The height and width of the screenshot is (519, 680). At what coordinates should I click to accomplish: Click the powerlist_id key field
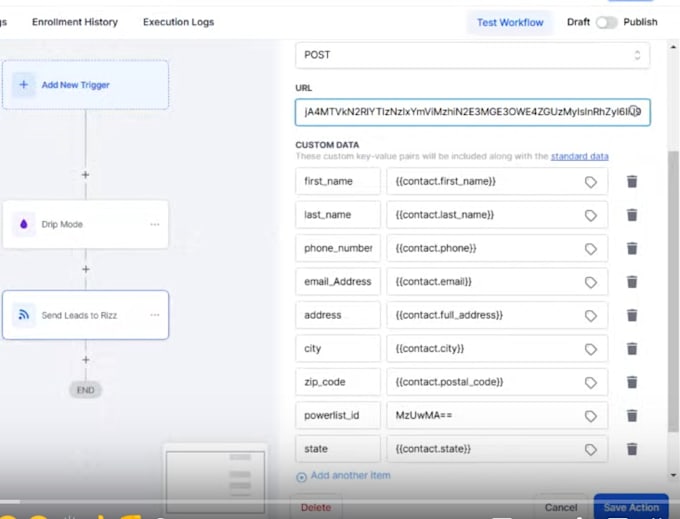tap(338, 415)
